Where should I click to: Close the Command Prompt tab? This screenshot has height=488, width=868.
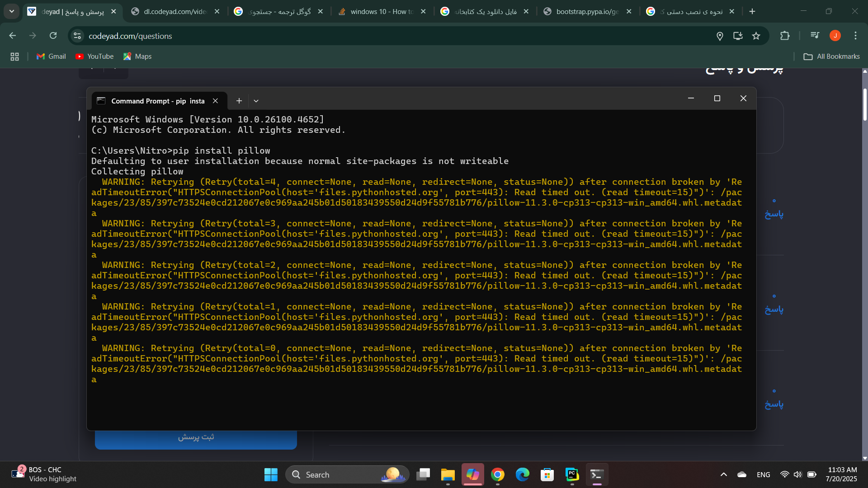click(215, 101)
